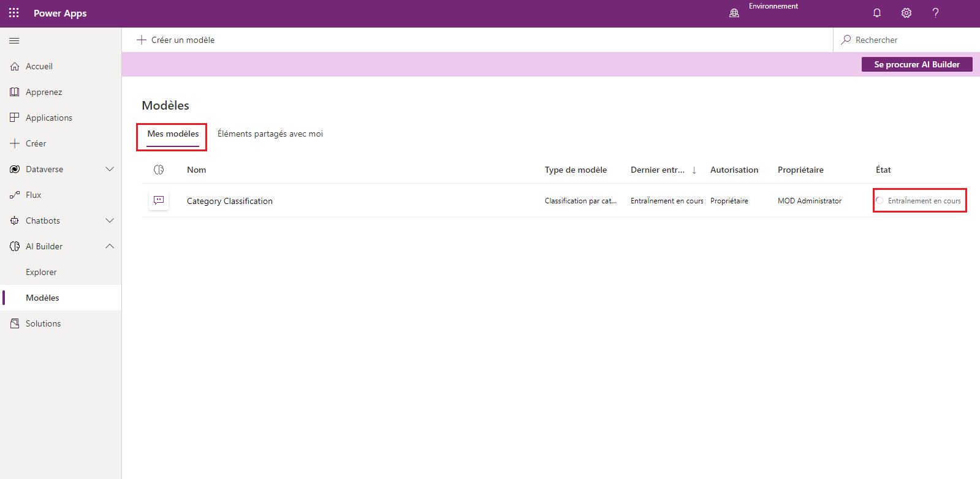The width and height of the screenshot is (980, 479).
Task: Sort by the Nom column
Action: (x=197, y=170)
